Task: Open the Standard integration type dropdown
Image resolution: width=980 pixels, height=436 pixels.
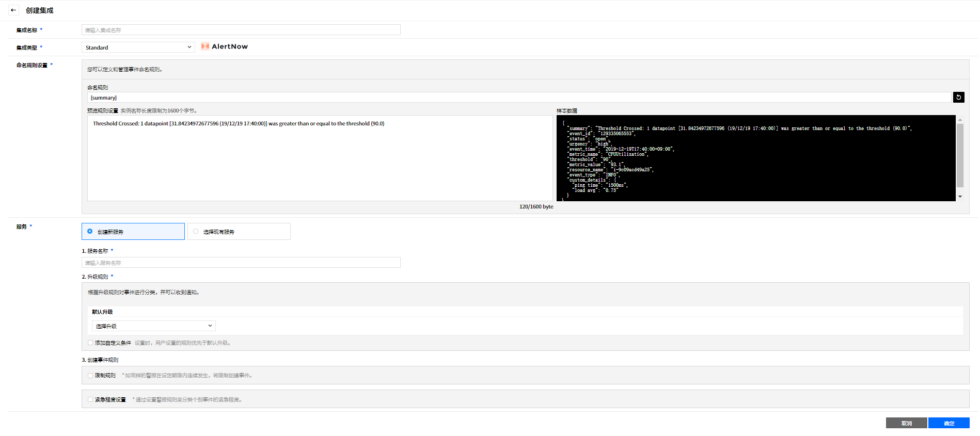Action: 138,47
